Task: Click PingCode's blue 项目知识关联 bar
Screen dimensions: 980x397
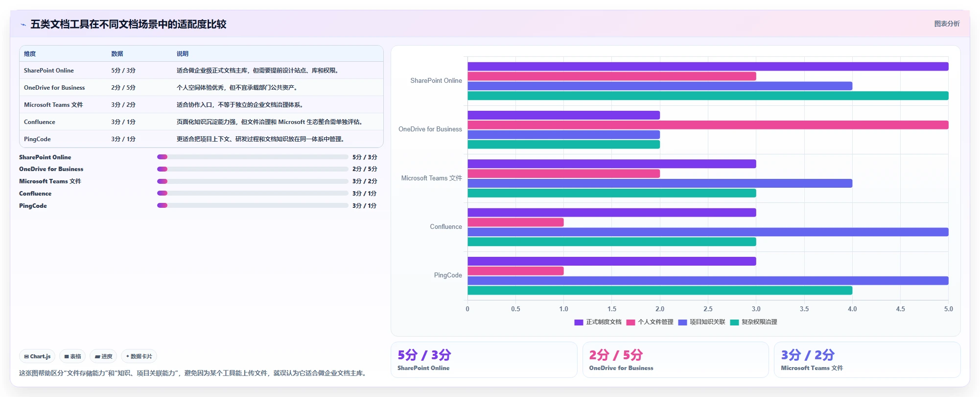Action: (708, 281)
